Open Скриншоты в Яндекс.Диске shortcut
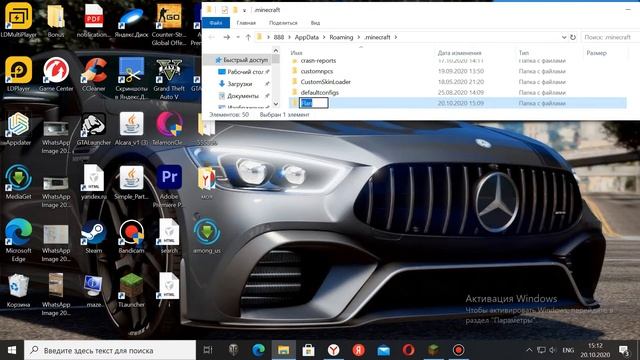 pyautogui.click(x=131, y=78)
